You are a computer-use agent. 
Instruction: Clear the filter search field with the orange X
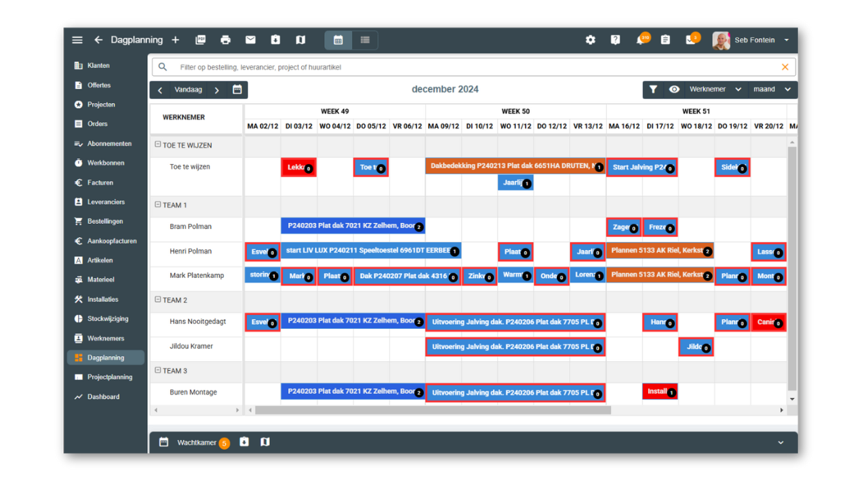[x=785, y=66]
